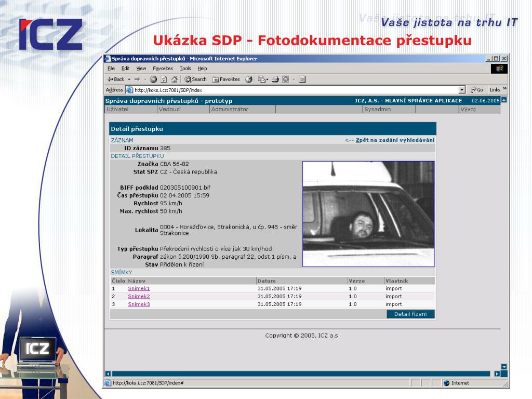Click the Refresh page icon
The image size is (532, 399).
[x=164, y=79]
